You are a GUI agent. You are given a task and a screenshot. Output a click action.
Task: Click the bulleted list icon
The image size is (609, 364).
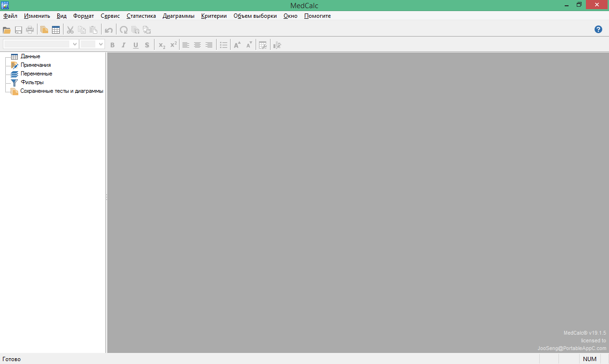(223, 45)
